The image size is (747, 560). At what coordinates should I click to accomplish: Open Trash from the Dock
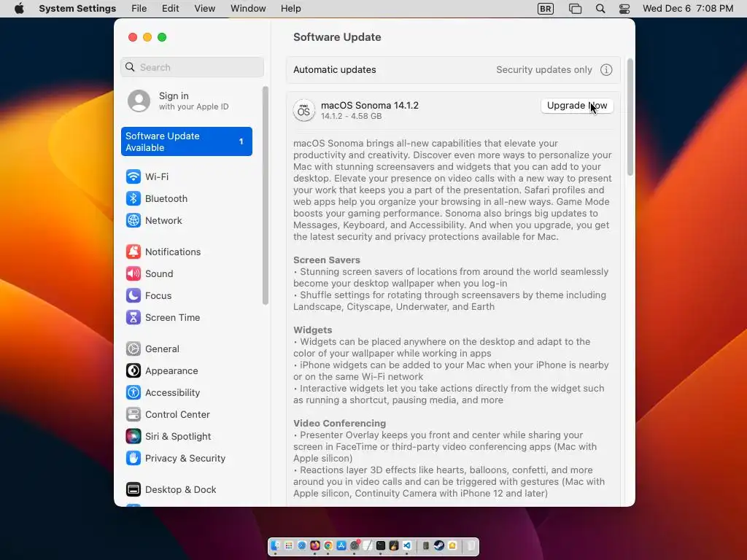point(471,545)
